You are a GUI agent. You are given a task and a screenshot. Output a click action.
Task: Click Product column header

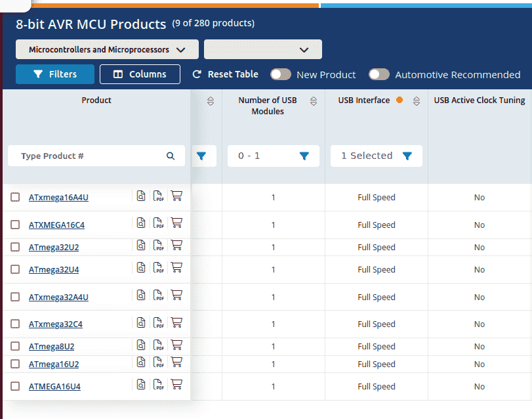[96, 100]
